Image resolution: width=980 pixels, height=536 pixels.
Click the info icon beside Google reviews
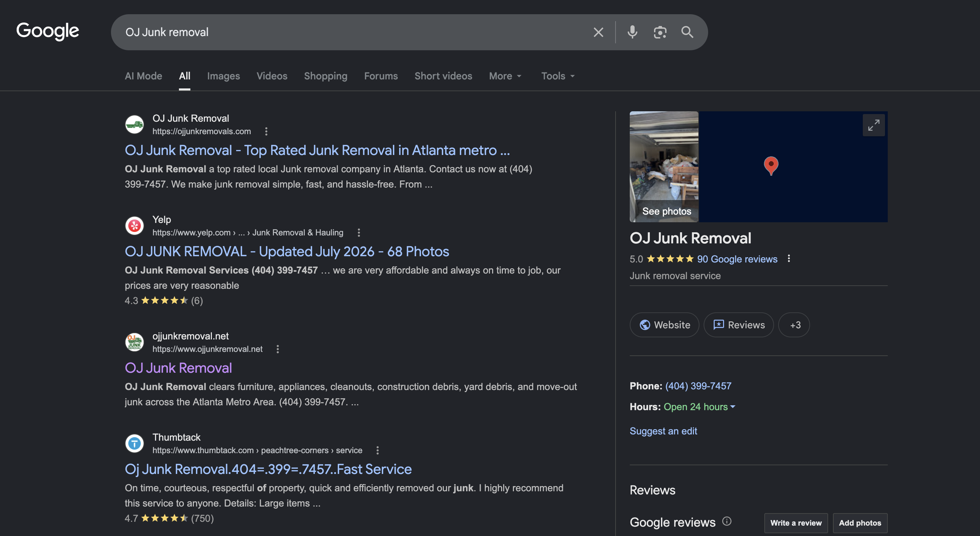tap(727, 521)
